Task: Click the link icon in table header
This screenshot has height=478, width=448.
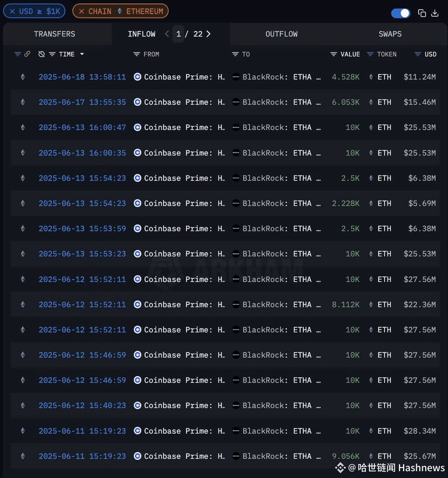Action: [x=27, y=54]
